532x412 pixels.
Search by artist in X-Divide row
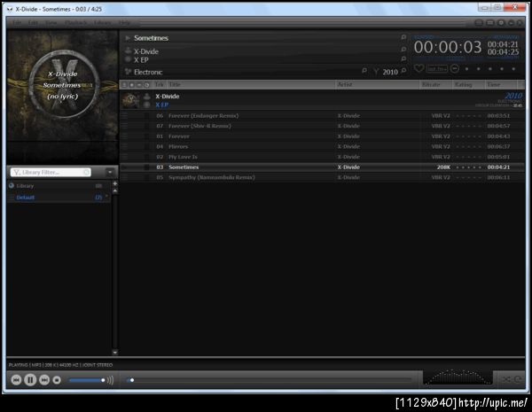coord(403,50)
